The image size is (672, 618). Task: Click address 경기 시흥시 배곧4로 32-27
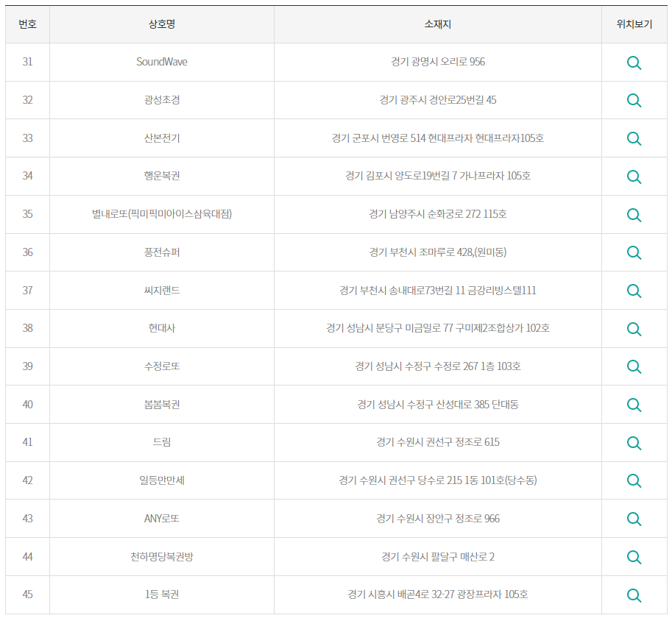(400, 594)
